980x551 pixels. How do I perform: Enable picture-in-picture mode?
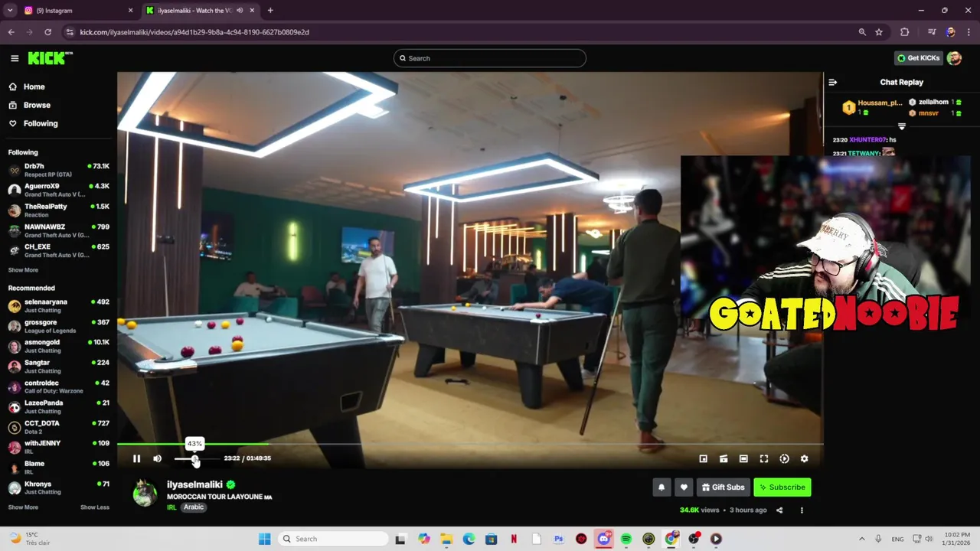pyautogui.click(x=703, y=458)
